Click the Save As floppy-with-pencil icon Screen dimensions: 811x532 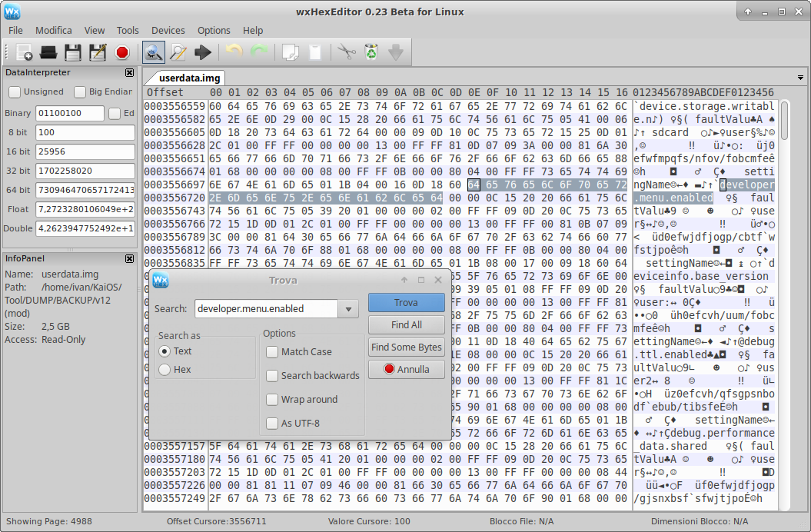[x=98, y=52]
